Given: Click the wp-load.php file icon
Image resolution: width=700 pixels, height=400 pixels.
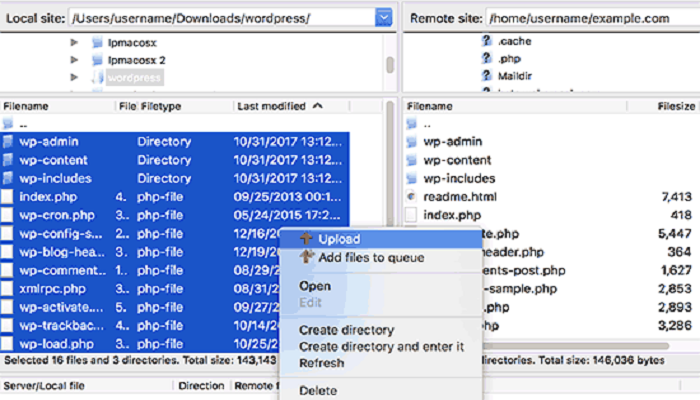Looking at the screenshot, I should point(7,344).
